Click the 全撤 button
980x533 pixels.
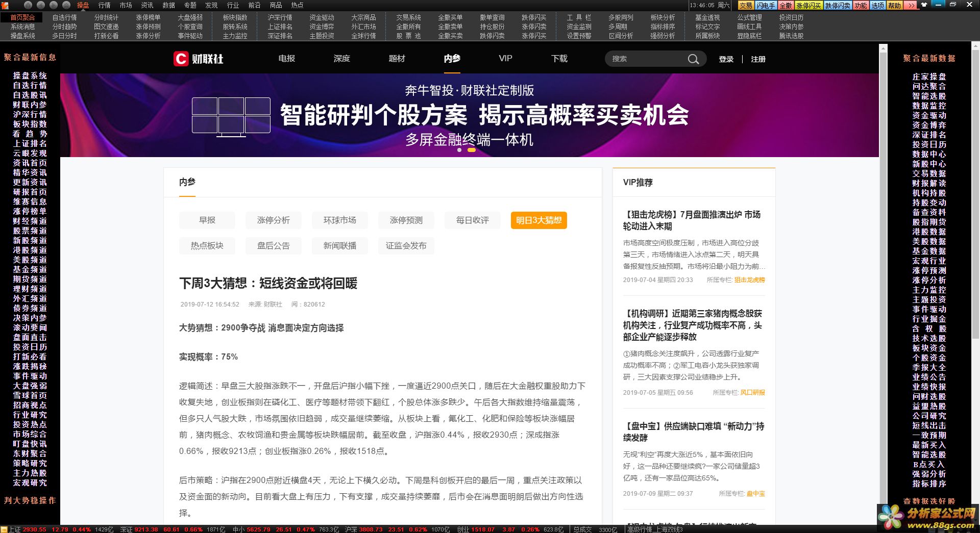(x=786, y=6)
